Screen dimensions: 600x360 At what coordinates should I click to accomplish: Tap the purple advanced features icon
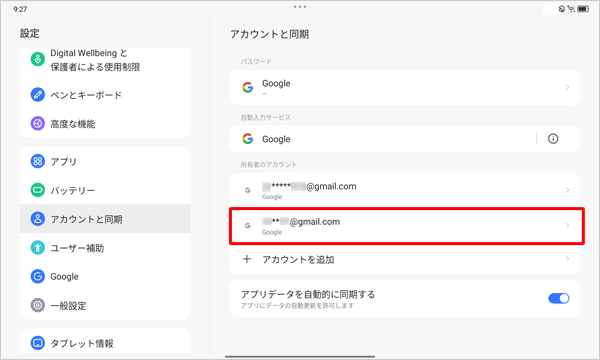tap(38, 124)
